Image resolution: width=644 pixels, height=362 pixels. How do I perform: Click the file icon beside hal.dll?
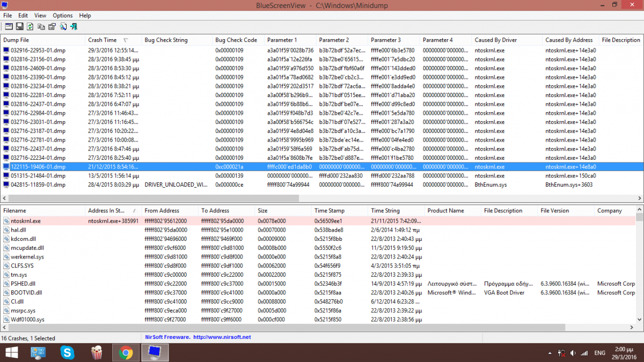click(x=6, y=230)
